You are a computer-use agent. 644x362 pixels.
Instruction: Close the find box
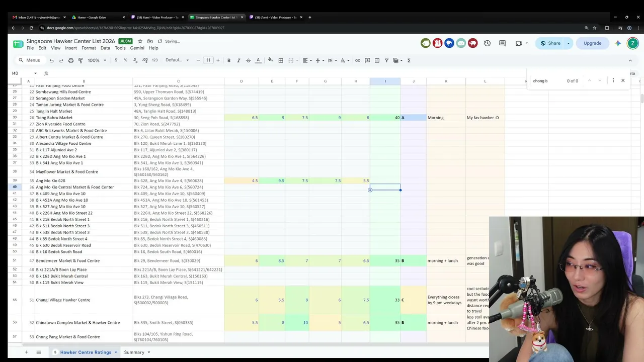click(x=623, y=80)
